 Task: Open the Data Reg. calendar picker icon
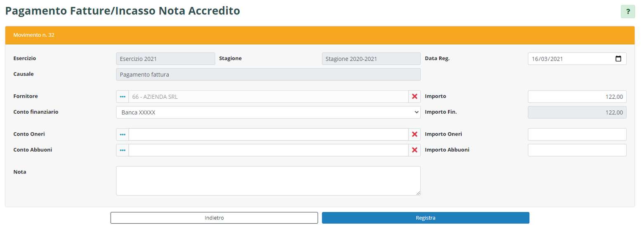pyautogui.click(x=618, y=59)
